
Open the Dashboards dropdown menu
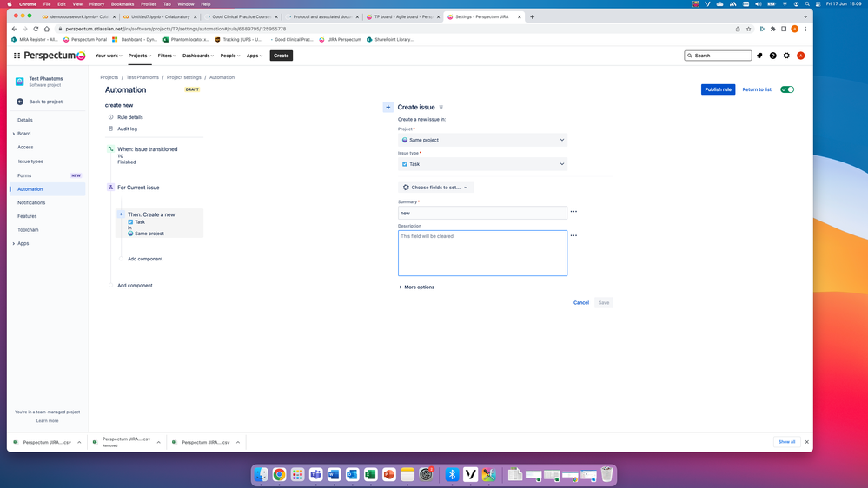(x=198, y=56)
